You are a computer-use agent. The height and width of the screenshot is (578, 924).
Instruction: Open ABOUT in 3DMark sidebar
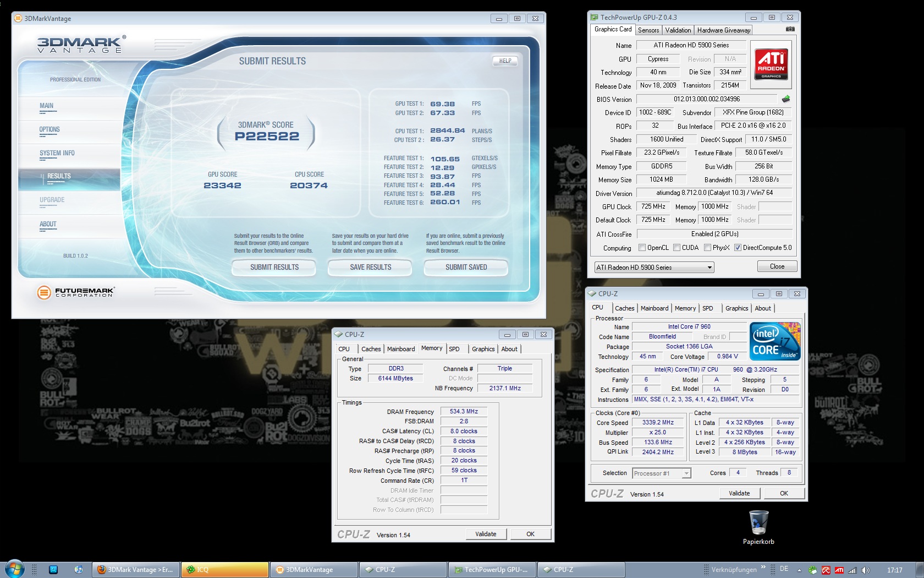point(48,225)
